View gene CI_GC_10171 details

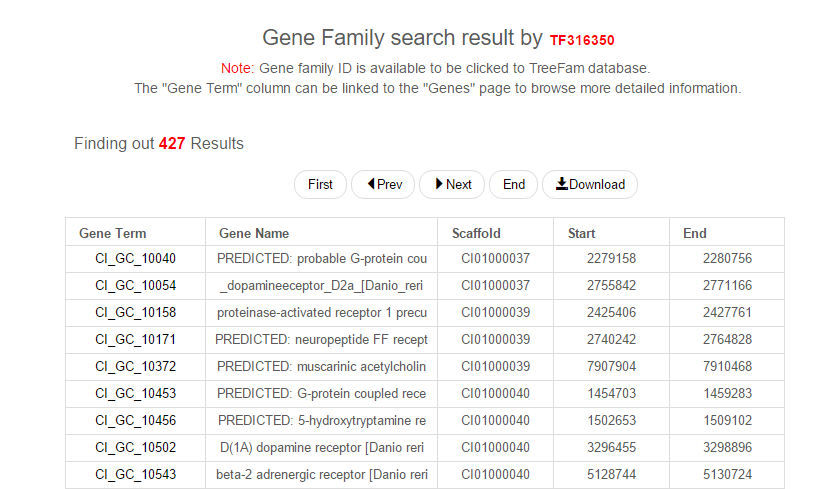135,339
